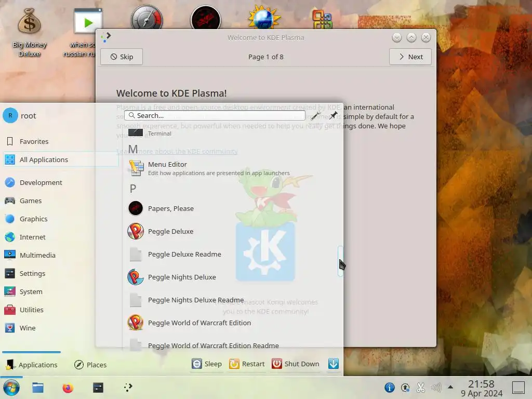Open the System category

pyautogui.click(x=60, y=292)
